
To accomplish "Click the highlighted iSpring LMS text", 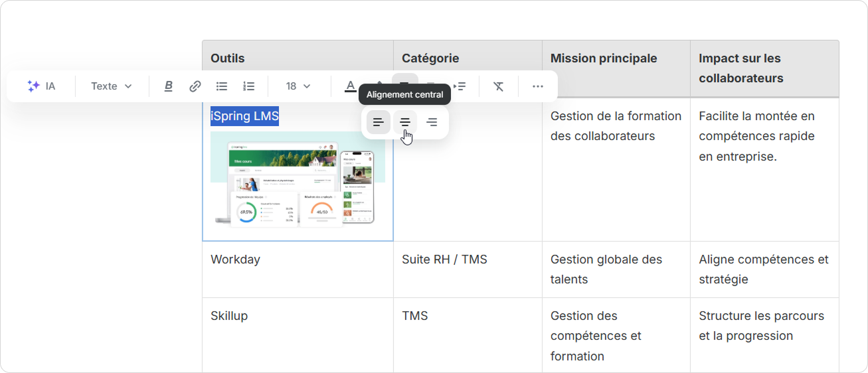I will 244,116.
